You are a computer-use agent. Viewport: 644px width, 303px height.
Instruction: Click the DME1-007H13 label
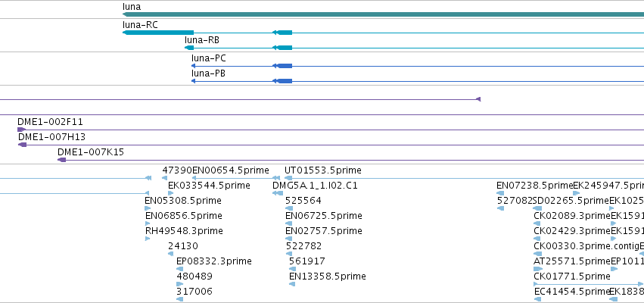(51, 137)
